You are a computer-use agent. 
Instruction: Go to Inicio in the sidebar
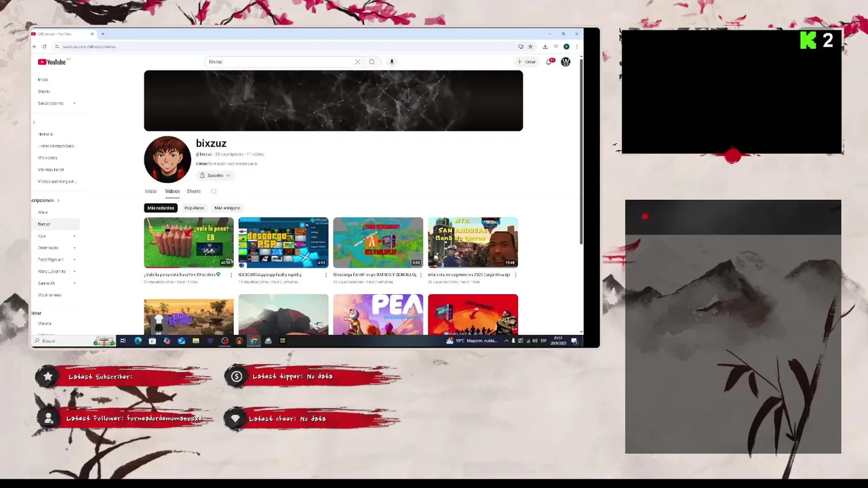point(43,80)
